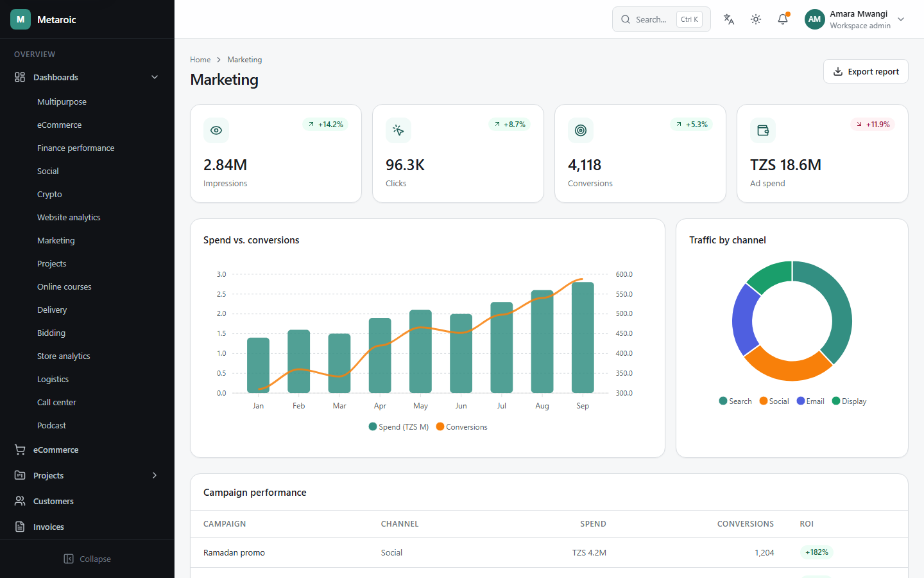Click the Dashboards grid icon

(x=20, y=77)
